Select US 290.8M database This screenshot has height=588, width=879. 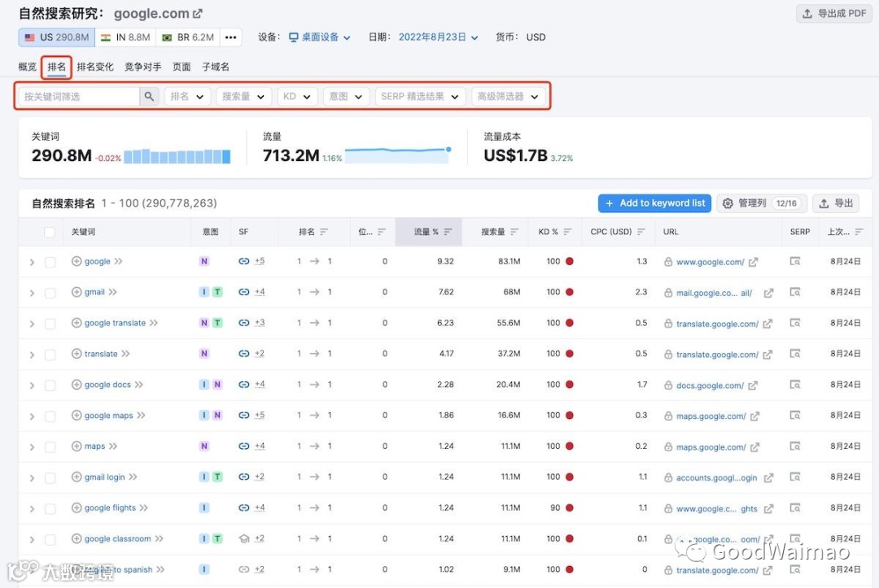(x=57, y=37)
